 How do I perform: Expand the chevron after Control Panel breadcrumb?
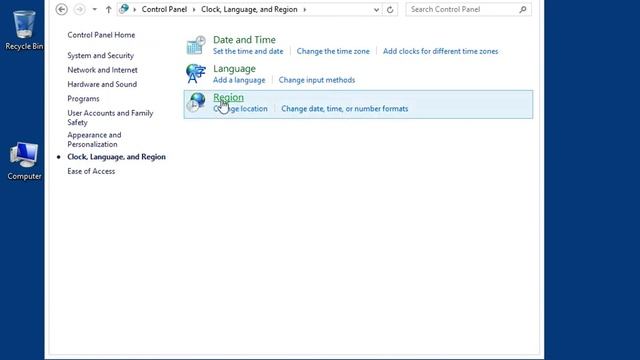click(194, 9)
